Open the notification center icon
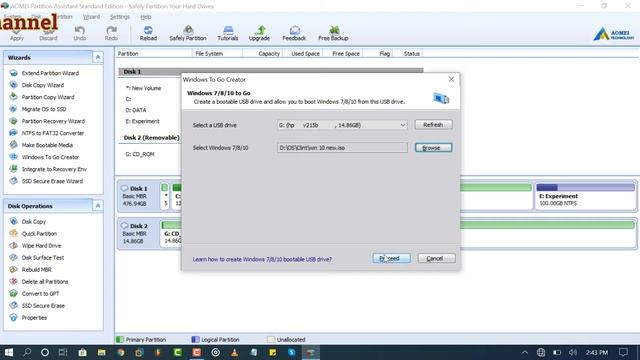Screen dimensions: 640x360 (623, 352)
